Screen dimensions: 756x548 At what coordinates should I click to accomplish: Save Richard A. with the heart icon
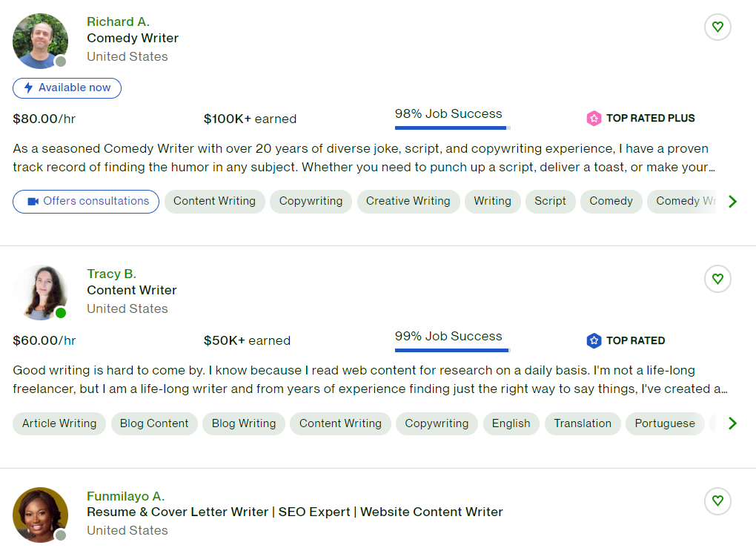[x=717, y=27]
